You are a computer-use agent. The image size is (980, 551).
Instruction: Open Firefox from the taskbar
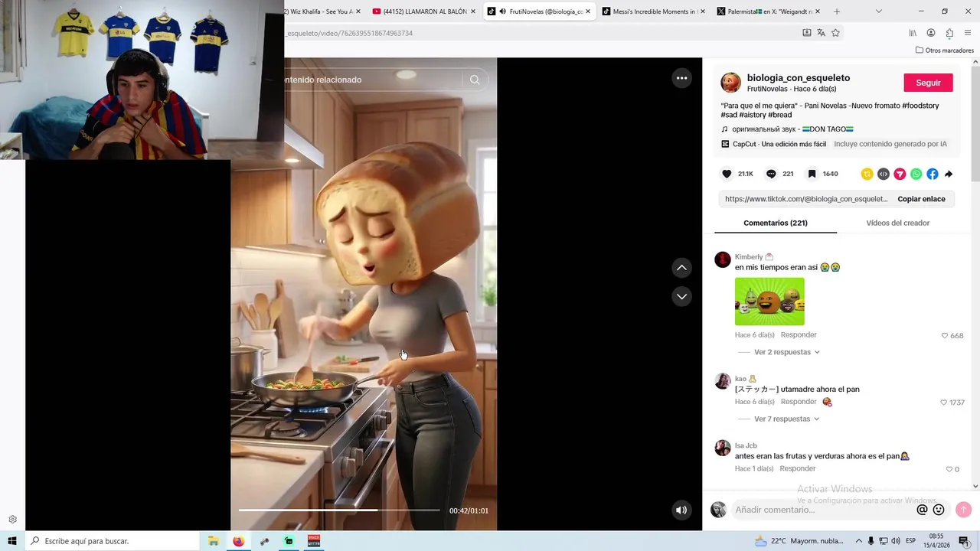tap(239, 541)
